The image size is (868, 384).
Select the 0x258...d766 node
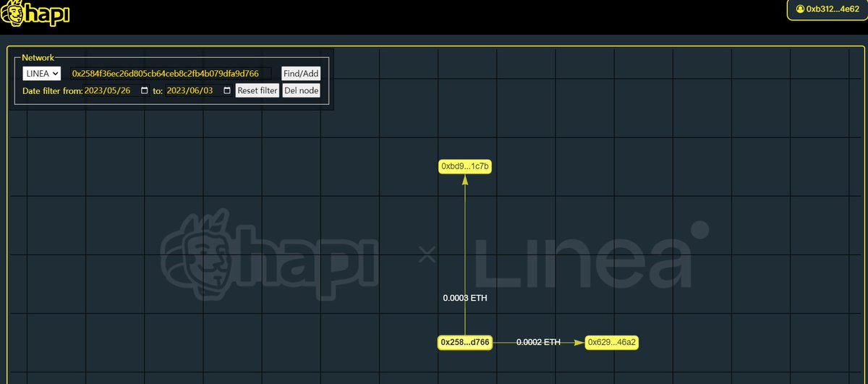pyautogui.click(x=465, y=342)
